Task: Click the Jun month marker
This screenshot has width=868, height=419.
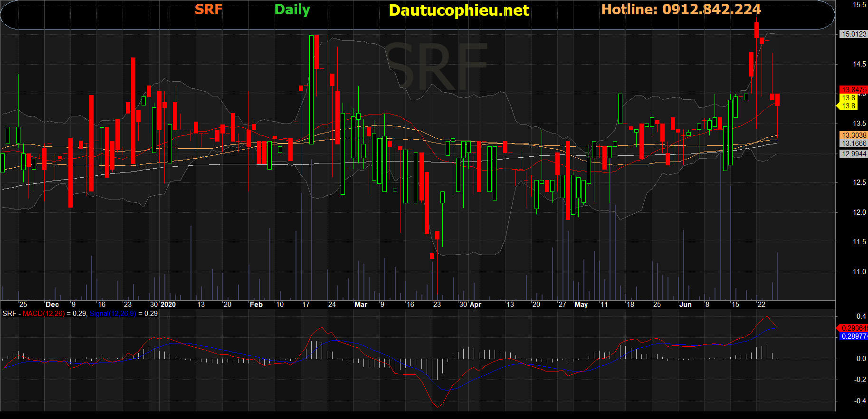Action: pos(686,305)
